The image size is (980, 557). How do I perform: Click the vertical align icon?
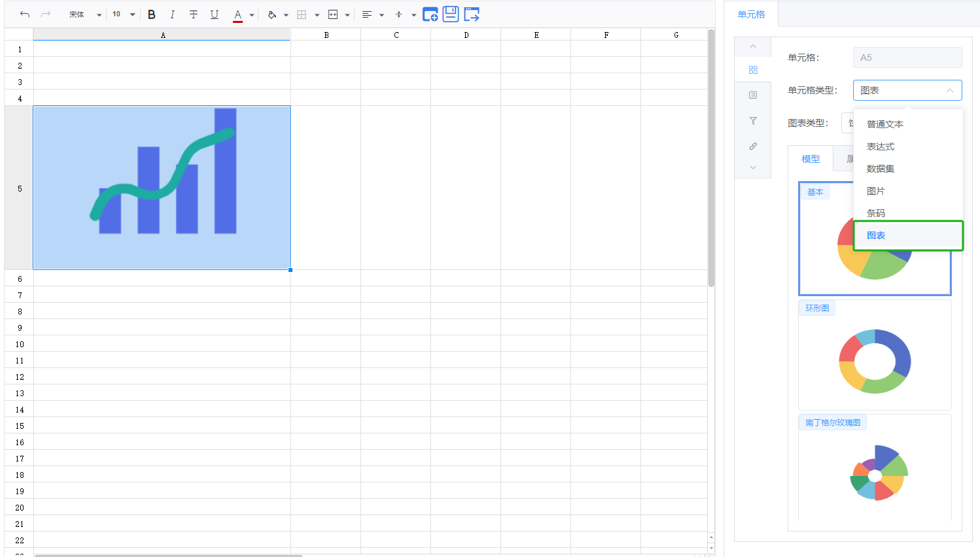point(398,14)
